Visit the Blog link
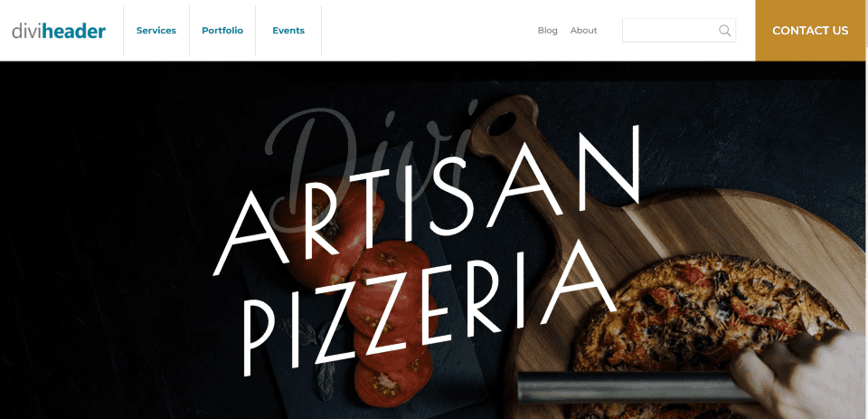 point(548,31)
